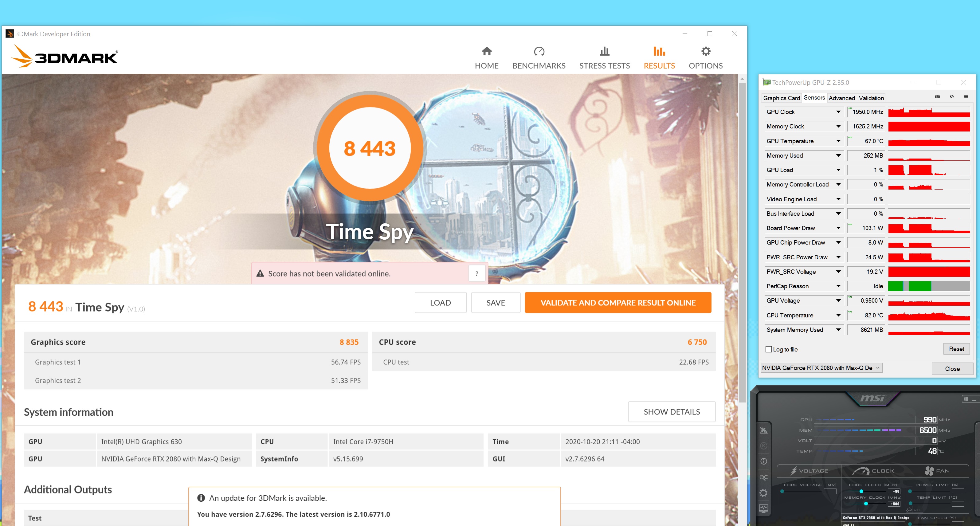Click the 3DMark results vertical scrollbar
Image resolution: width=980 pixels, height=526 pixels.
[742, 242]
